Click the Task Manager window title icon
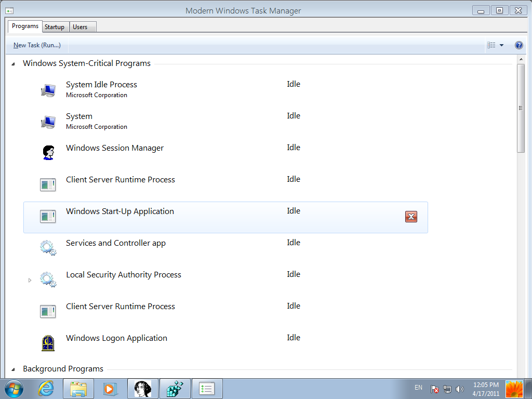The image size is (532, 399). pyautogui.click(x=9, y=11)
